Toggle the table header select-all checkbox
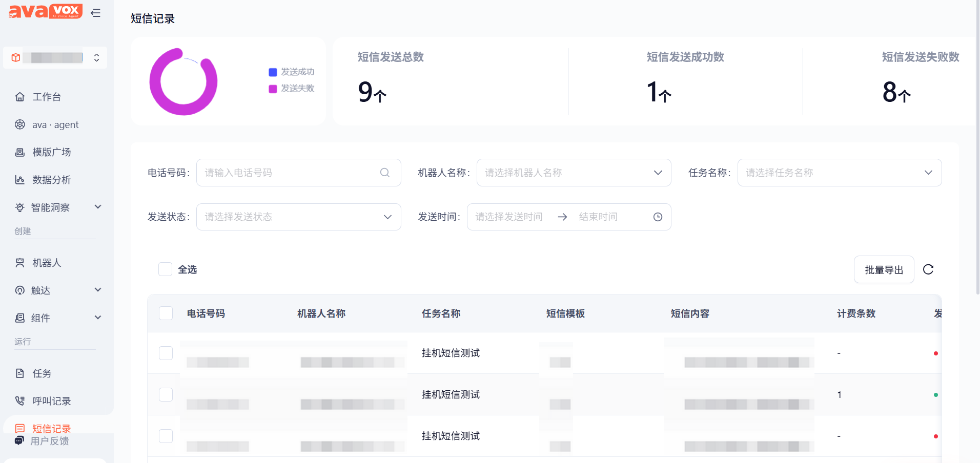 click(166, 313)
